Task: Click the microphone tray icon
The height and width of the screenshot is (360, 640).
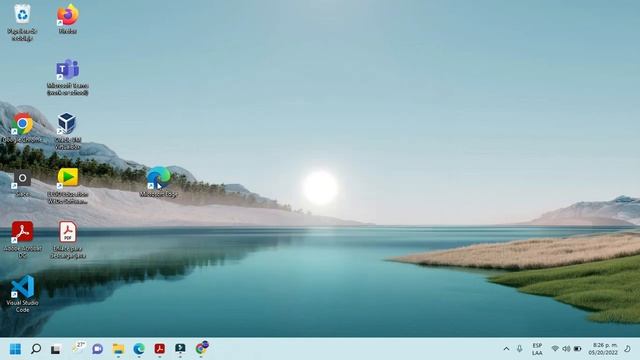Action: point(519,349)
